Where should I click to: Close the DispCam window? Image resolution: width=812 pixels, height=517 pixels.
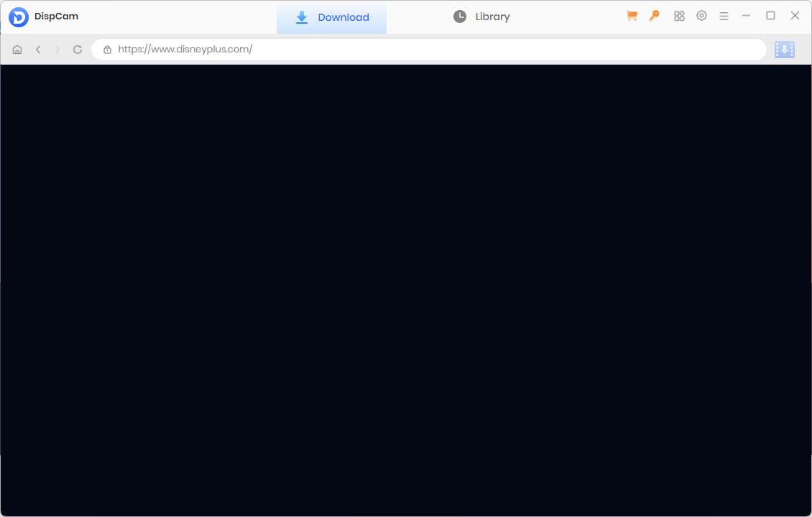point(795,16)
